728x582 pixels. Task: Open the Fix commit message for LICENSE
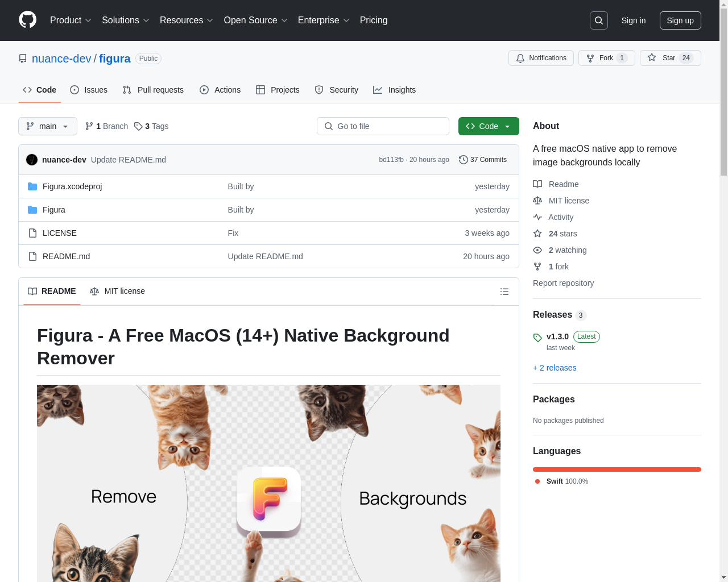point(233,233)
